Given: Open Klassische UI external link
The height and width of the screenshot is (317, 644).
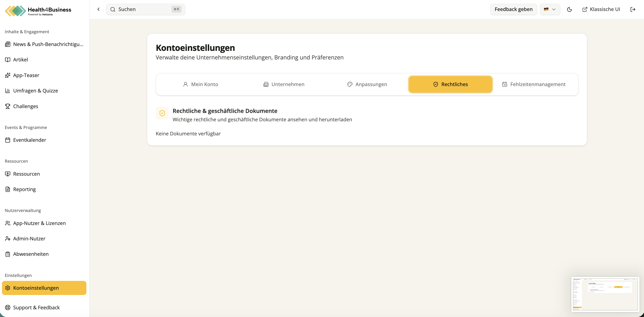Looking at the screenshot, I should pyautogui.click(x=601, y=9).
